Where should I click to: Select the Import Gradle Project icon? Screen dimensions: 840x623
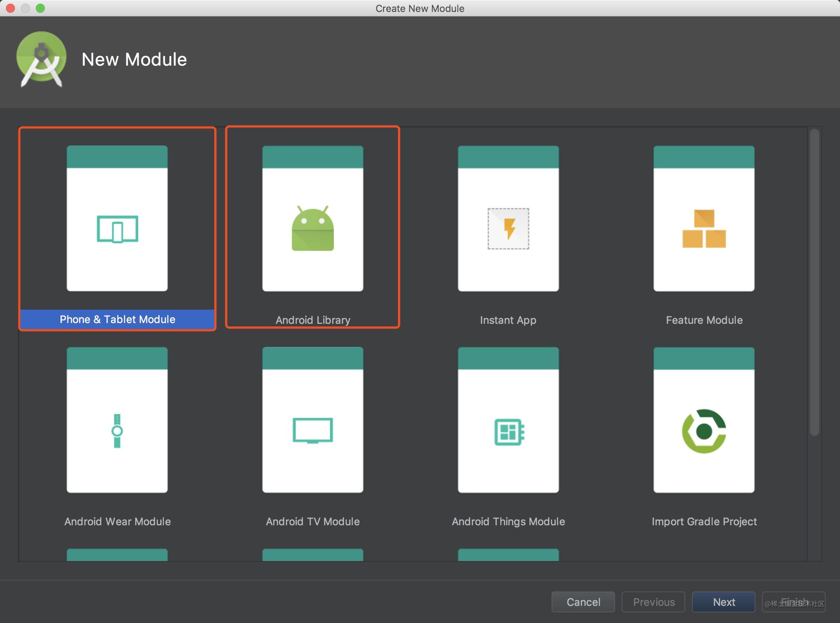pos(704,431)
